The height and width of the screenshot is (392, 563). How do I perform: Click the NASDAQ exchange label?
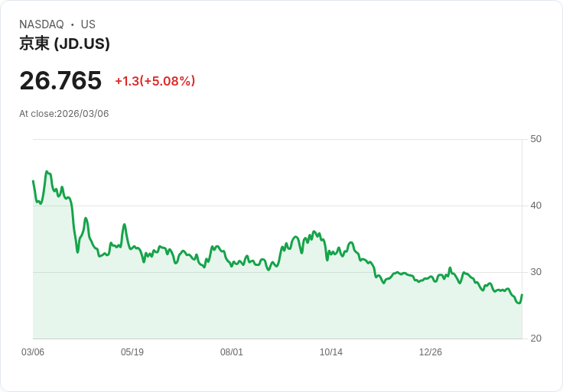41,24
